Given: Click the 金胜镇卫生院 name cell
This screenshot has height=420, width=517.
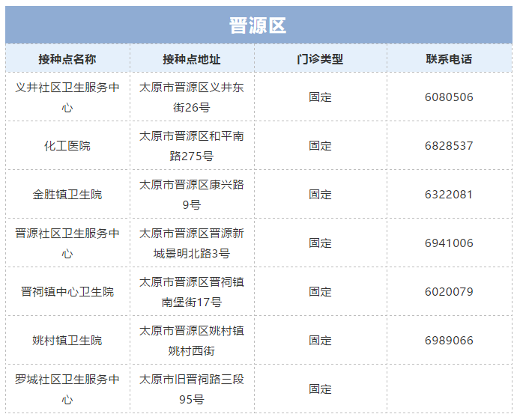Looking at the screenshot, I should pos(67,195).
